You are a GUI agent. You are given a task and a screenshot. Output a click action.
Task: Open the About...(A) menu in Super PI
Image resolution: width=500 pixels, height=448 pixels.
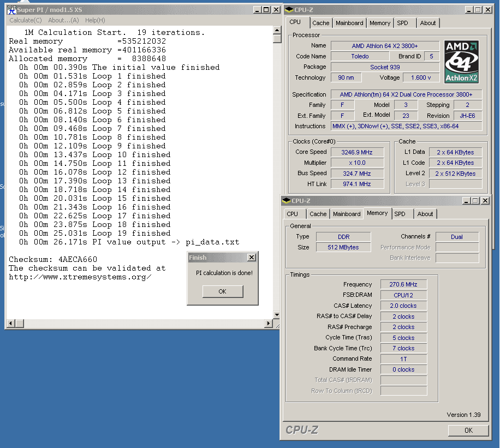(63, 20)
